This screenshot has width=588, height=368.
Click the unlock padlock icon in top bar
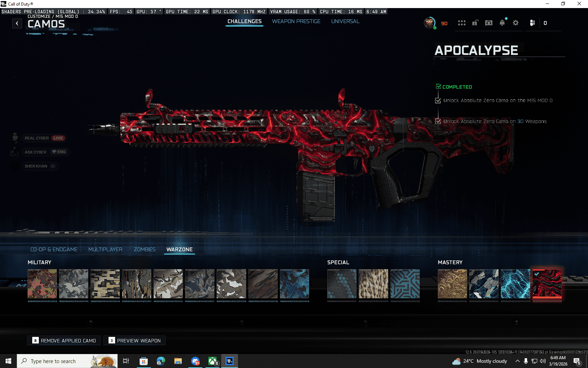tap(475, 23)
